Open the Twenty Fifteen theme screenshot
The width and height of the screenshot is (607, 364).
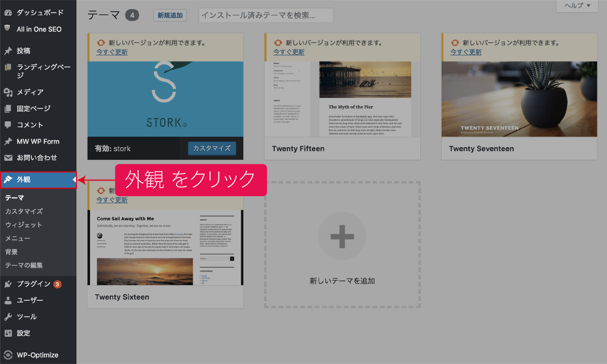(x=342, y=99)
